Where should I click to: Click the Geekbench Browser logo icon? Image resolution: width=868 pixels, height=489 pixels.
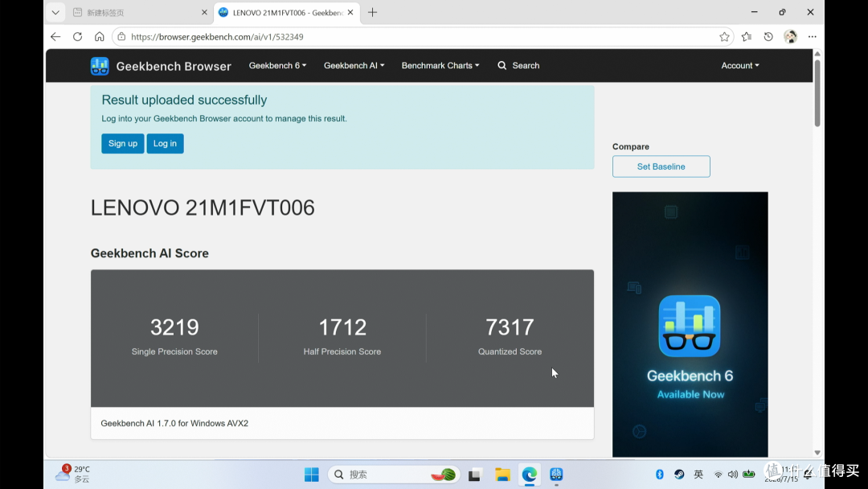100,66
